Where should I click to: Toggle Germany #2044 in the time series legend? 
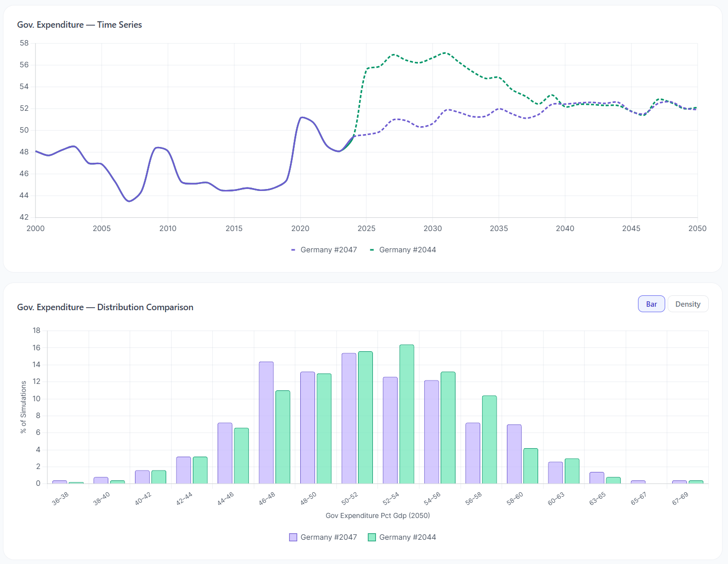click(x=408, y=249)
